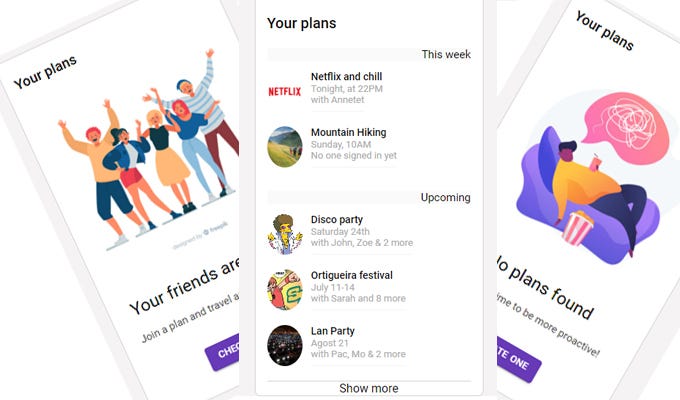680x400 pixels.
Task: Select the This week section header
Action: pyautogui.click(x=446, y=54)
